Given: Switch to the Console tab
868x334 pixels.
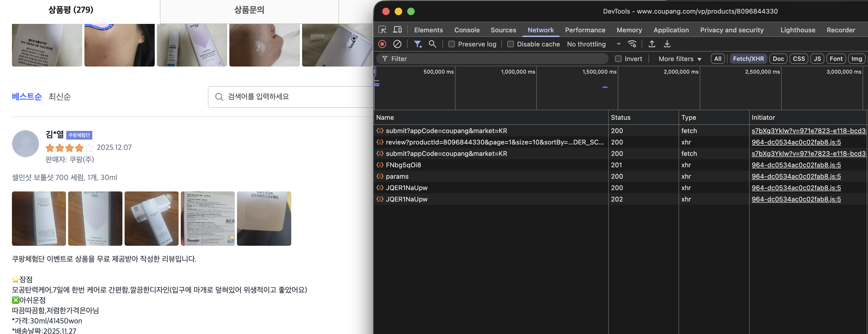Looking at the screenshot, I should coord(467,30).
